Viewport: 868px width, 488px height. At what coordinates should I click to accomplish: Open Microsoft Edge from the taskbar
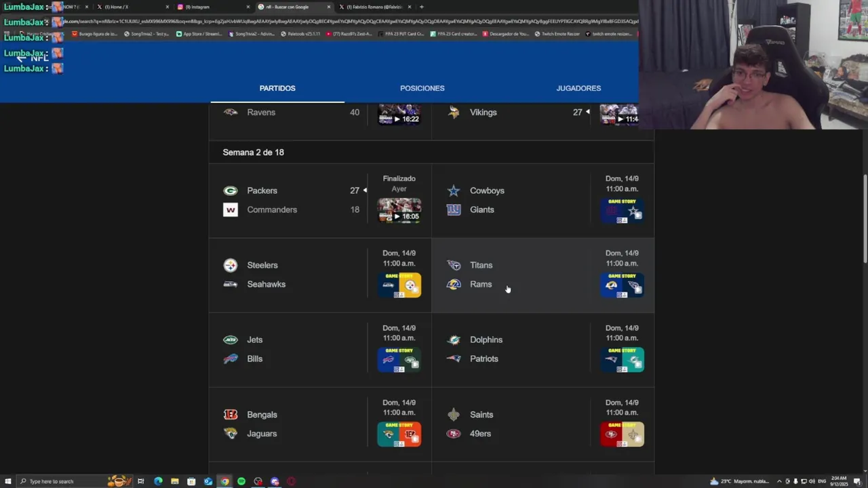(x=158, y=481)
